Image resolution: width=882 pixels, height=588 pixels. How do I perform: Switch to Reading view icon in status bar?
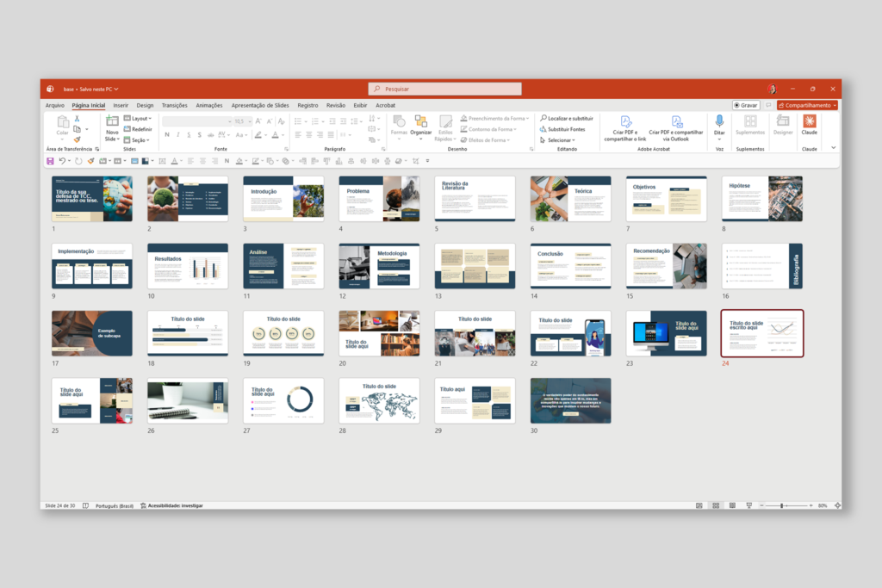click(x=732, y=505)
